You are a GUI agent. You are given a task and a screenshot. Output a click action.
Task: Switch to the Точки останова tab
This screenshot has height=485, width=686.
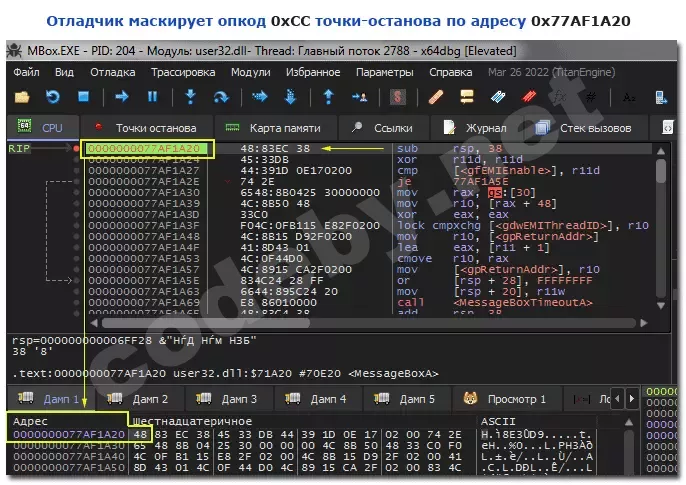click(147, 128)
